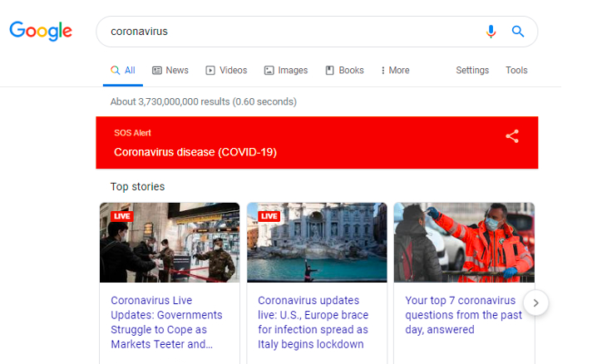Switch to the News tab

tap(170, 71)
